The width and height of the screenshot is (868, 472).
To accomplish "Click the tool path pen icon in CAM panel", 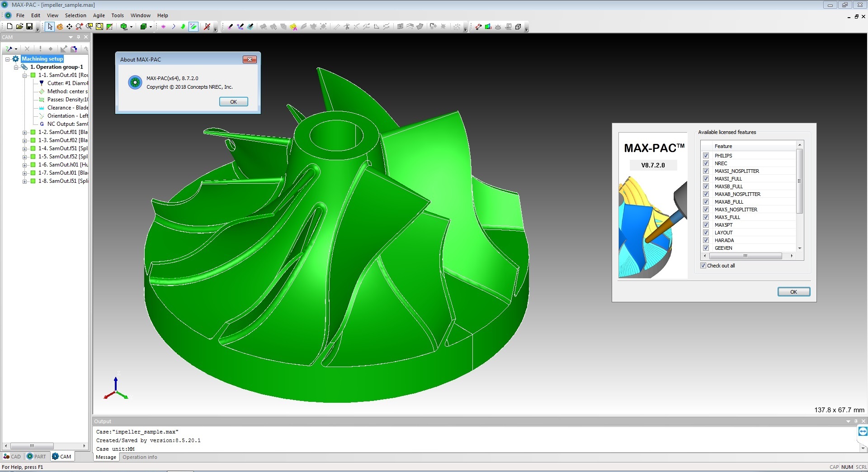I will 9,49.
